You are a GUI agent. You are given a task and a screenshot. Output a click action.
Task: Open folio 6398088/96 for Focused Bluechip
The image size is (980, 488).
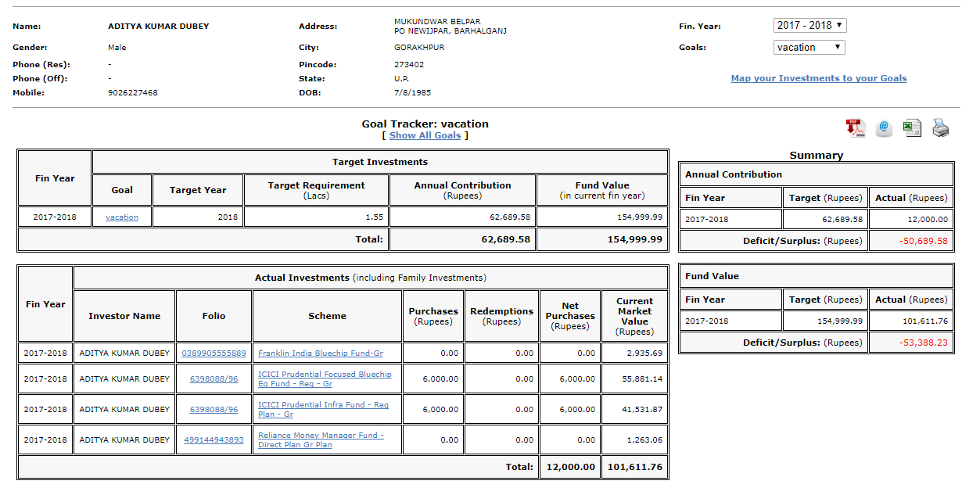click(x=214, y=379)
